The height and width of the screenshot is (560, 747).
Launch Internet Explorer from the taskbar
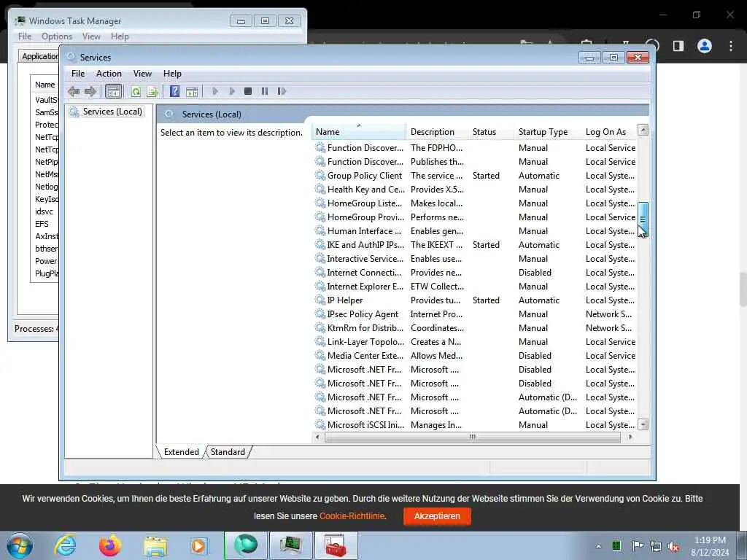65,545
